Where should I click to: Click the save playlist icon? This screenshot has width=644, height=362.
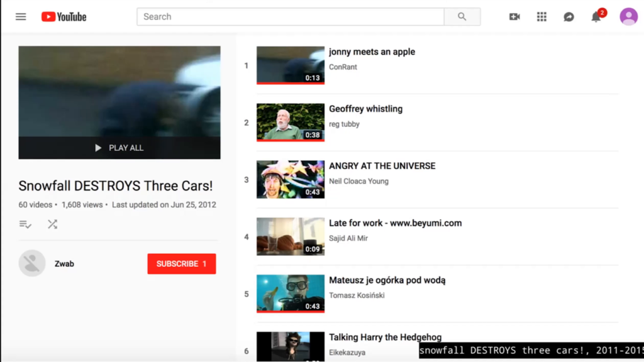pos(25,224)
